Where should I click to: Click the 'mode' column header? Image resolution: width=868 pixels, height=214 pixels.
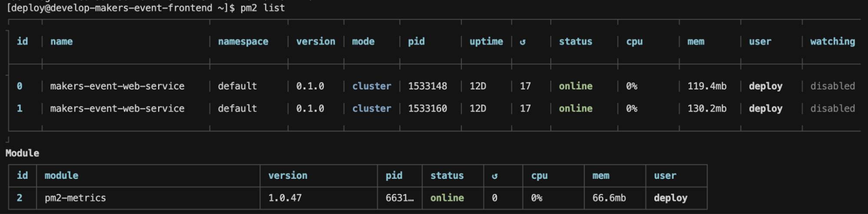pos(363,42)
